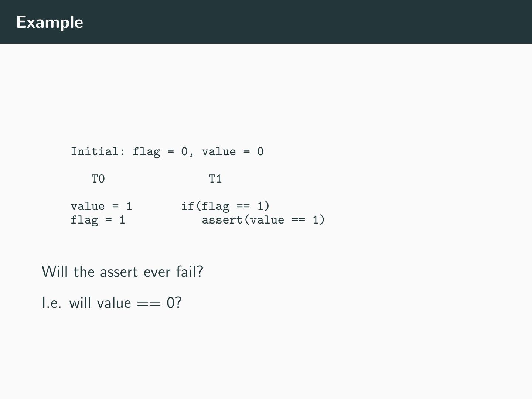This screenshot has width=532, height=399.
Task: Select the T0 thread column header
Action: (98, 179)
